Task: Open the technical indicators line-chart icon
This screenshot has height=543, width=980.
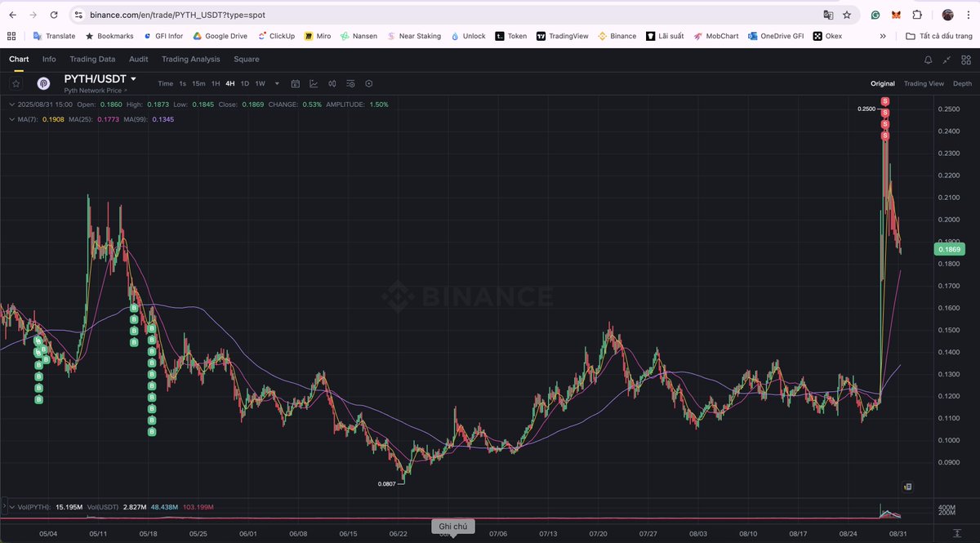Action: pyautogui.click(x=314, y=83)
